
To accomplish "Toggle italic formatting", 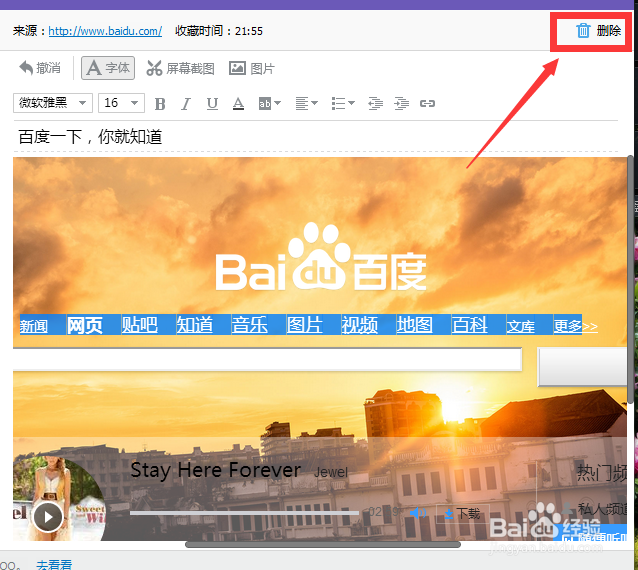I will point(186,104).
